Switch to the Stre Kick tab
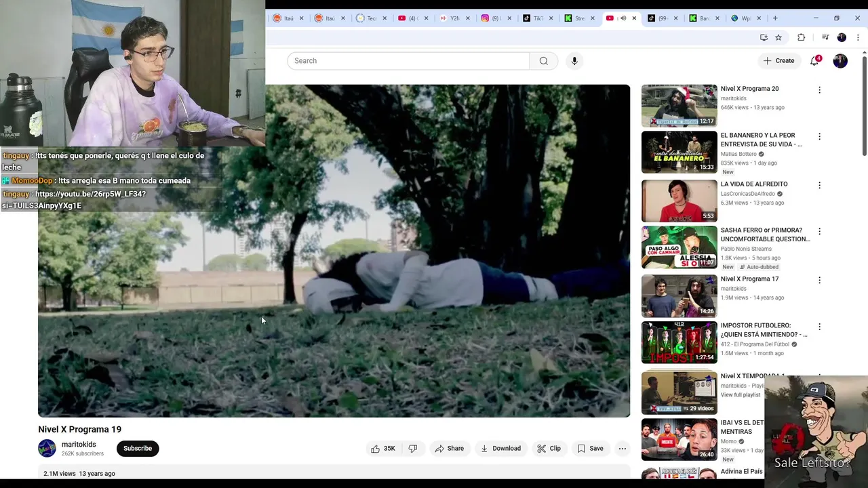868x488 pixels. [579, 18]
